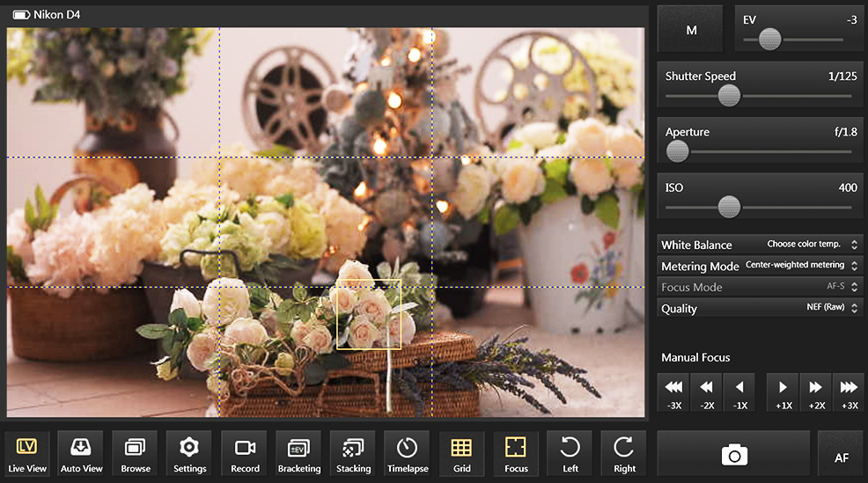Click the f/1.8 aperture value

(x=846, y=132)
